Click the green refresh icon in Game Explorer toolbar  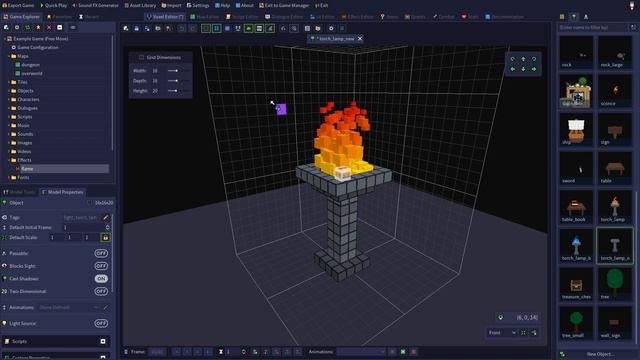tap(27, 27)
